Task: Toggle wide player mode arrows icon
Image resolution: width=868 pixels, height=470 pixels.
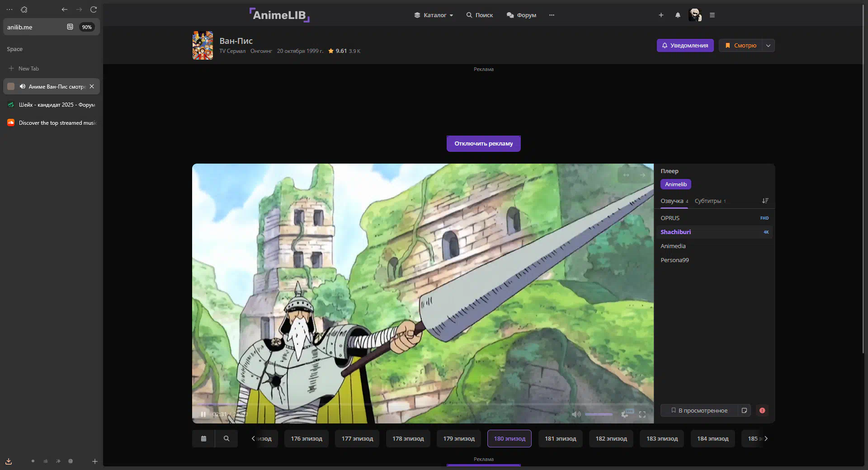Action: (626, 175)
